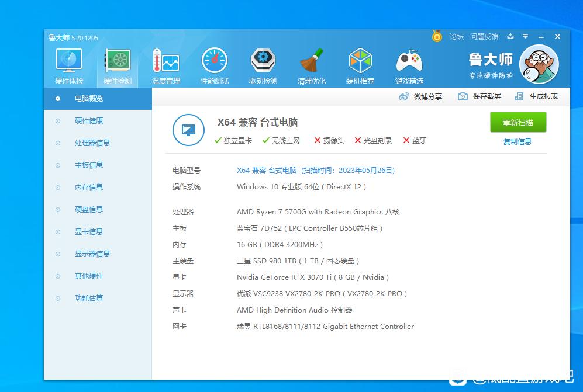The height and width of the screenshot is (392, 583).
Task: Click the disk text 三星 SSD 980 1TB
Action: [x=298, y=261]
